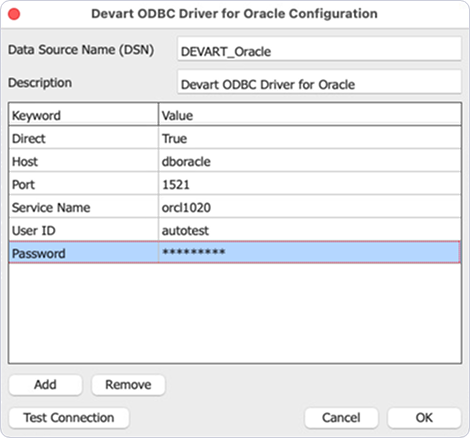Click Test Connection button
This screenshot has height=438, width=470.
click(x=69, y=418)
